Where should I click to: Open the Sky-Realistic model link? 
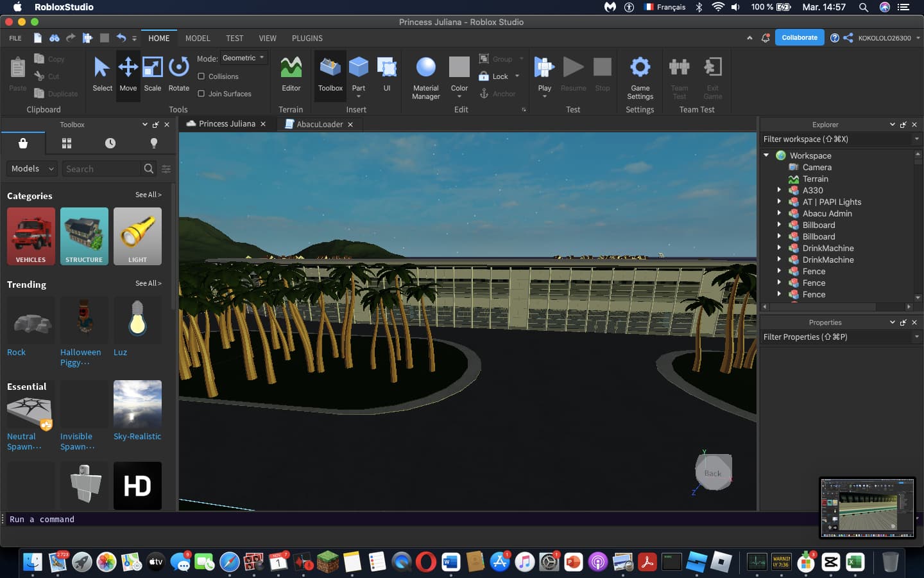point(137,437)
